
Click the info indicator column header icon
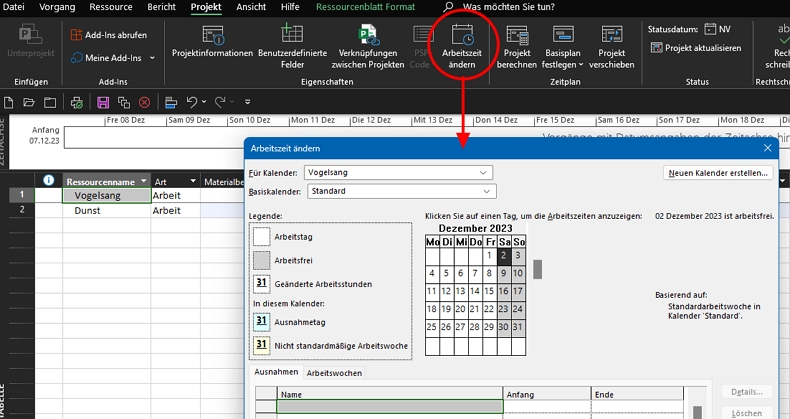[x=48, y=180]
